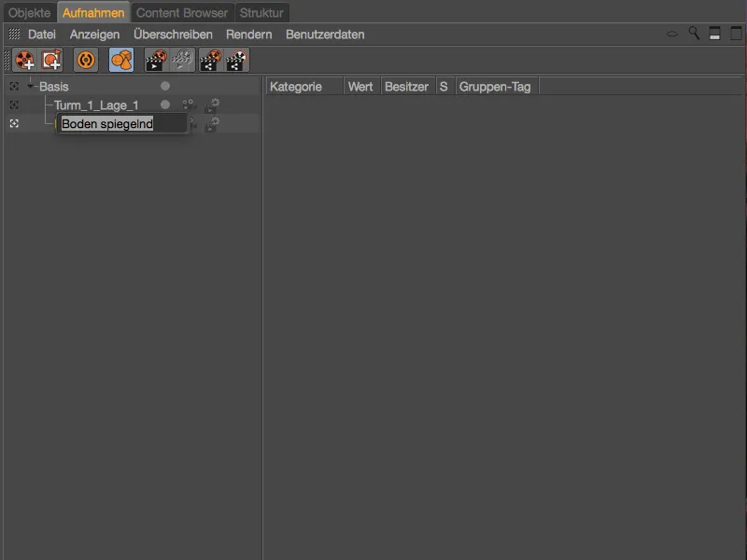Mark the Basis take grey dot

tap(165, 86)
